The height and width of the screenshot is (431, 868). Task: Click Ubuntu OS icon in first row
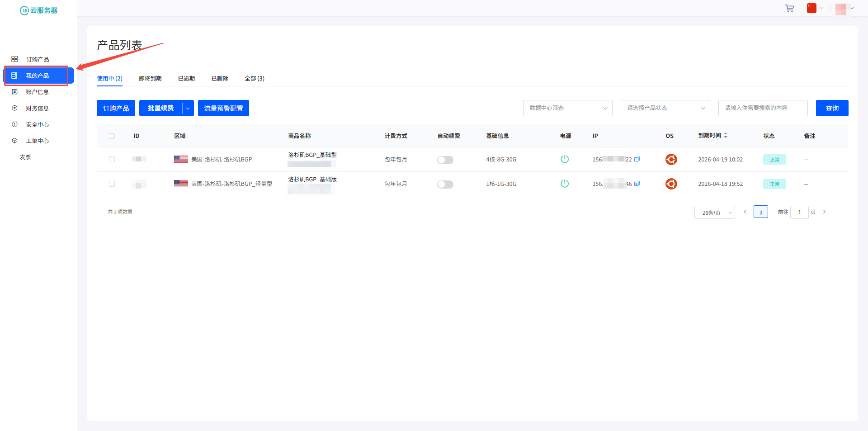click(671, 160)
